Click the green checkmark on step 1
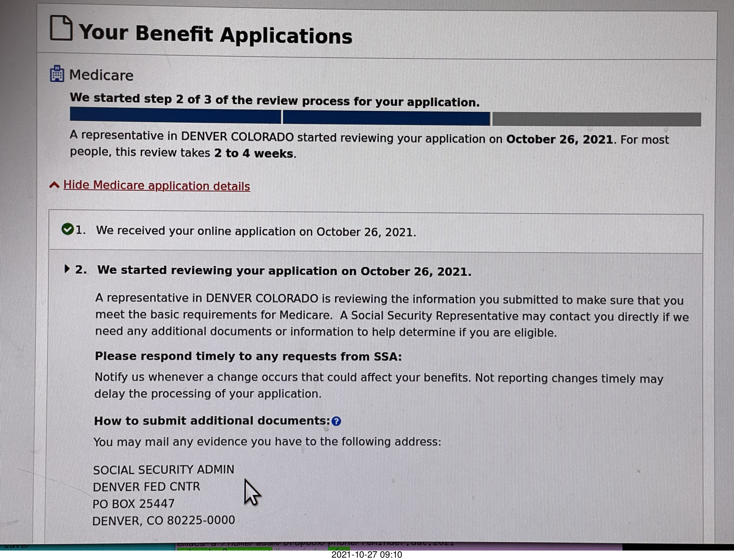The height and width of the screenshot is (560, 734). [68, 229]
